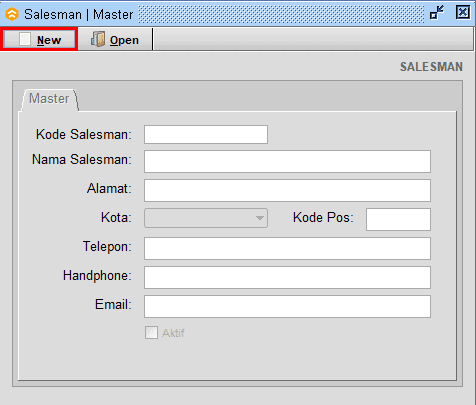Focus the Email text field
The height and width of the screenshot is (405, 476).
coord(287,306)
